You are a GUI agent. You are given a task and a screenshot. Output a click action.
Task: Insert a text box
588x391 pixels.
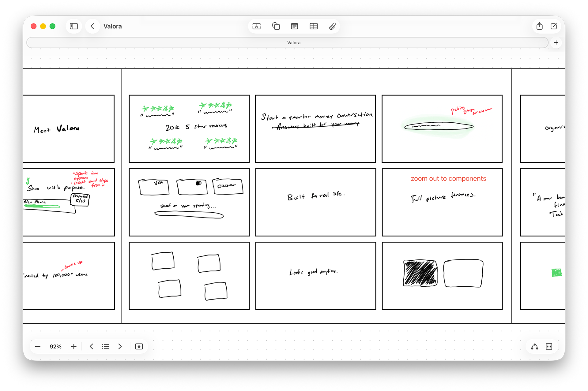(256, 26)
